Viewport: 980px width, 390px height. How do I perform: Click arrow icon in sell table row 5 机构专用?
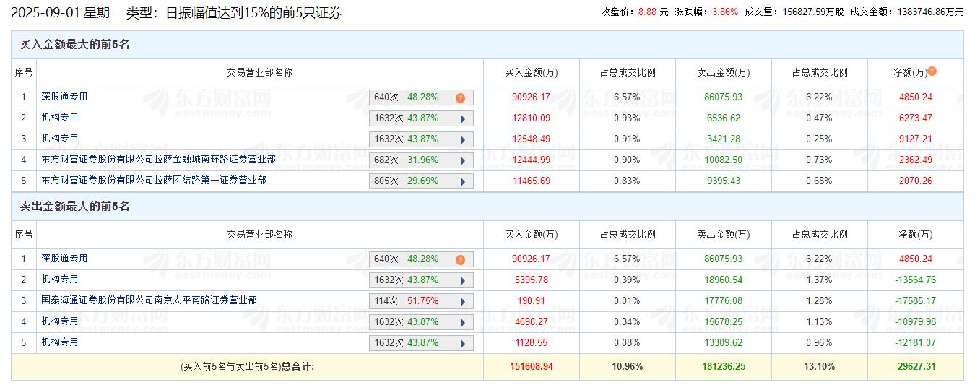(462, 343)
